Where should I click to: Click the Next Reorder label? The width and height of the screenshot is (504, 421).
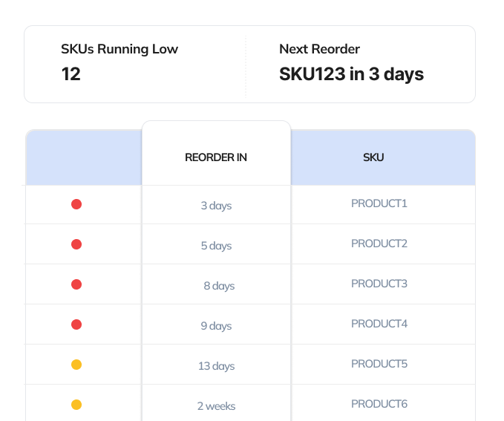[319, 49]
